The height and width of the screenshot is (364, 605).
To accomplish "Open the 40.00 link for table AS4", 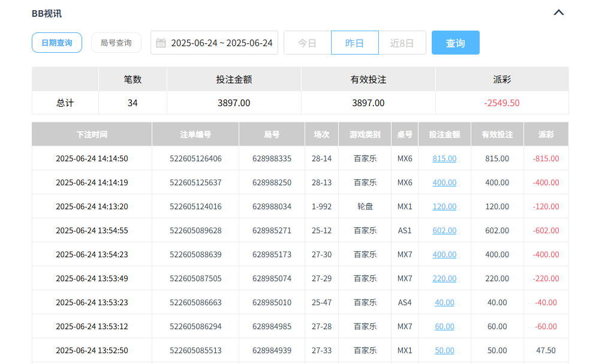I will [x=444, y=302].
